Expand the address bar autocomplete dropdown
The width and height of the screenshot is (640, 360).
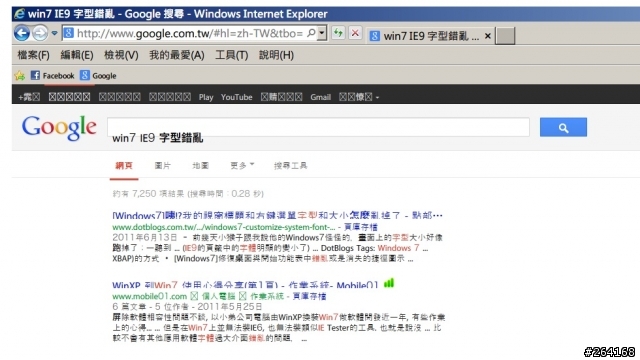coord(322,33)
